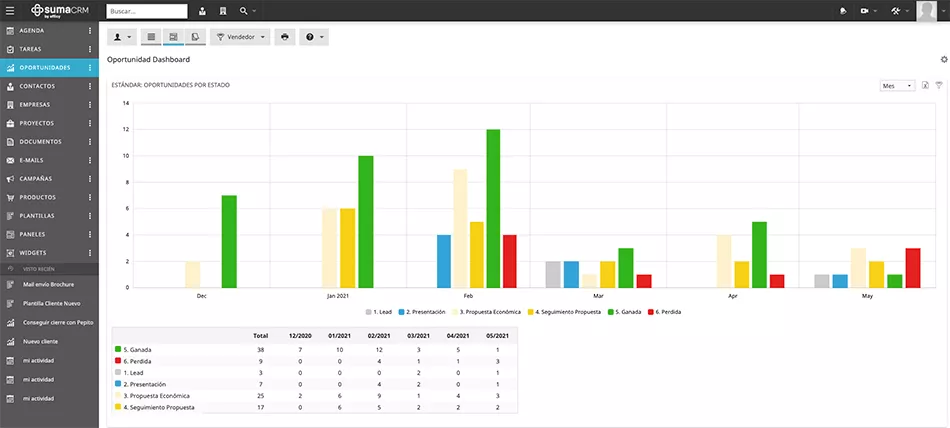Toggle 4. Seguimiento Propuesta legend series

(564, 312)
